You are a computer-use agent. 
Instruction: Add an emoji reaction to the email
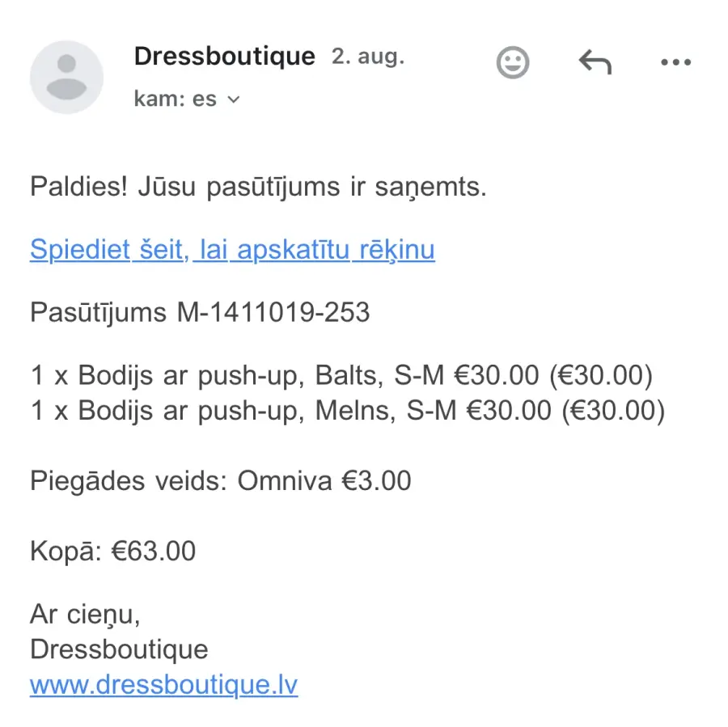(x=513, y=62)
